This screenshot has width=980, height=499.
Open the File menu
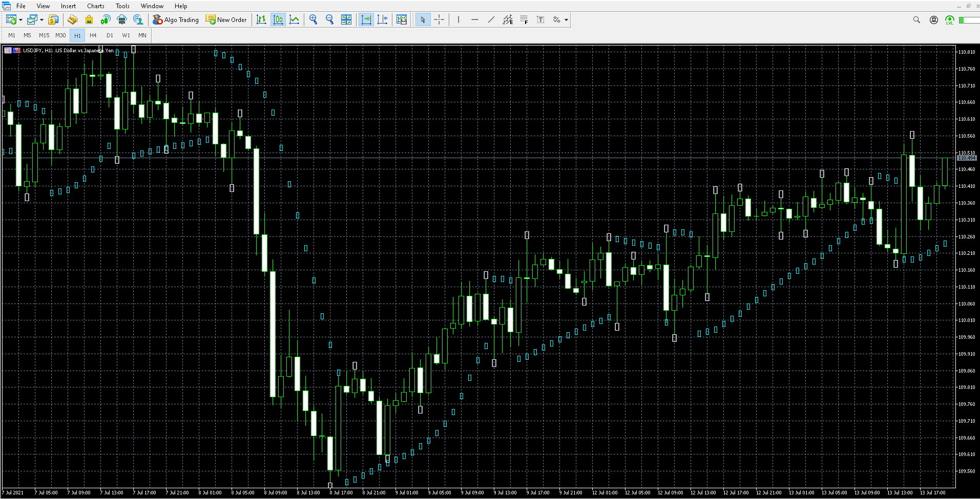pyautogui.click(x=21, y=6)
